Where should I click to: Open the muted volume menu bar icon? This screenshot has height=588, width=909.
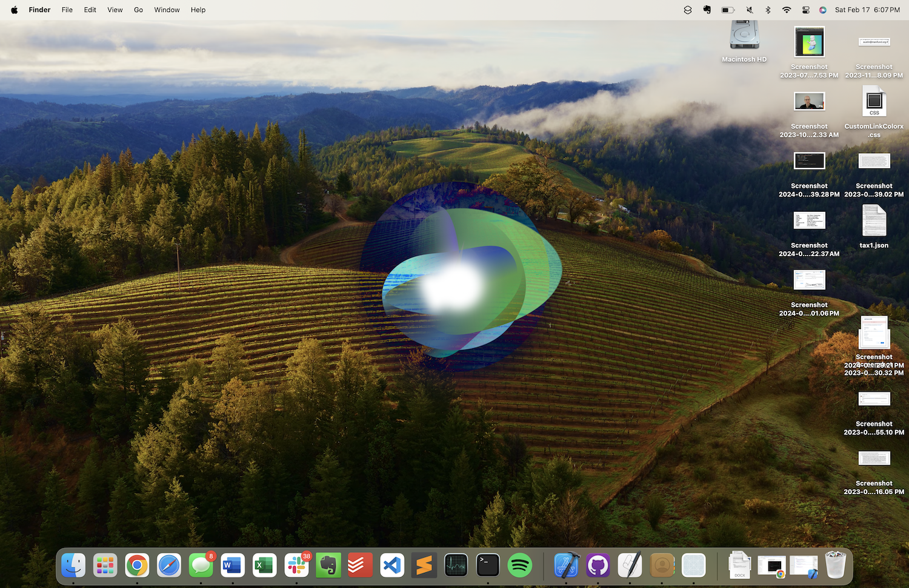pyautogui.click(x=749, y=10)
